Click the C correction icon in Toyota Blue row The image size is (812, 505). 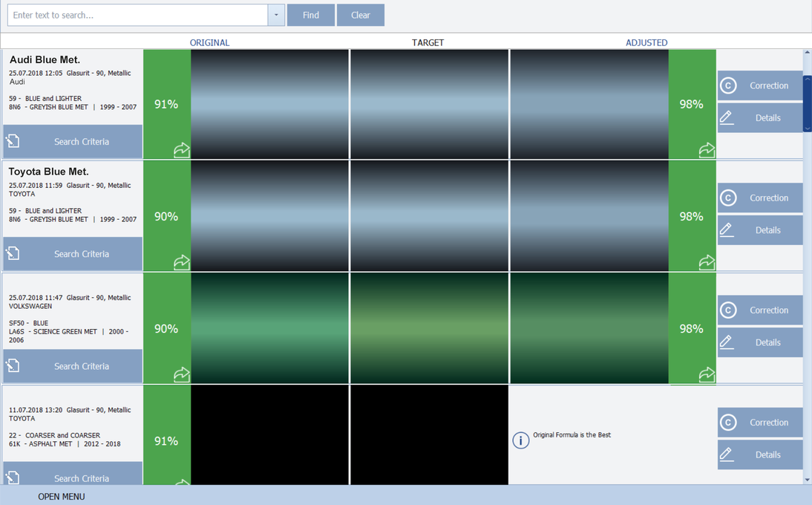click(728, 198)
